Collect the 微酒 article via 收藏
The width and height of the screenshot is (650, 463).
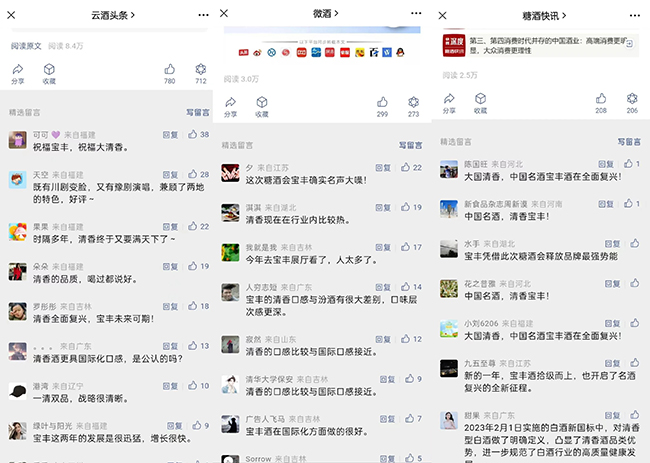(262, 107)
